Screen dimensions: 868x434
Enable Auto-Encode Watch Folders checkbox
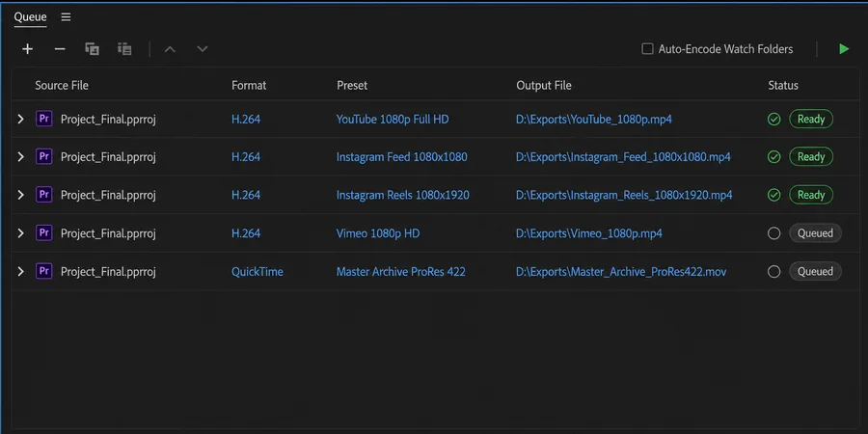pos(647,49)
